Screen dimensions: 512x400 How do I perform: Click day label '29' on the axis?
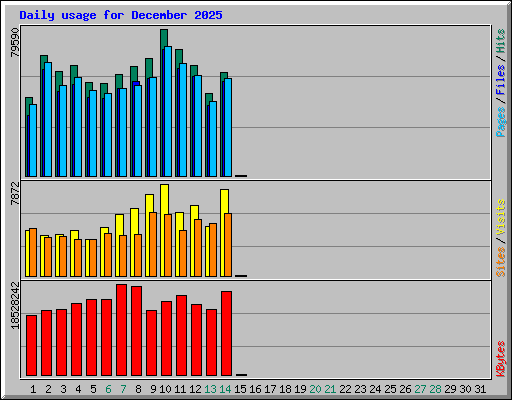(x=450, y=389)
